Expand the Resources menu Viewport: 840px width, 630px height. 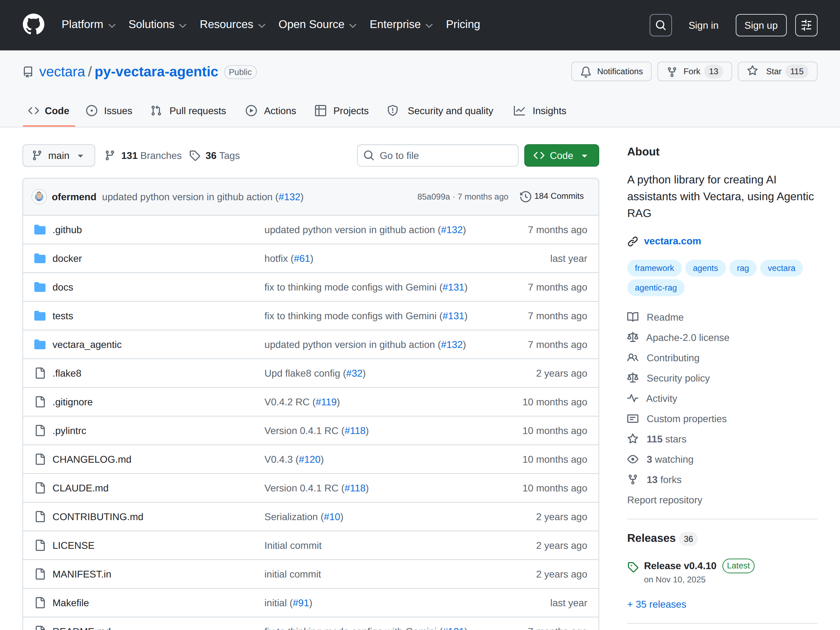click(232, 25)
